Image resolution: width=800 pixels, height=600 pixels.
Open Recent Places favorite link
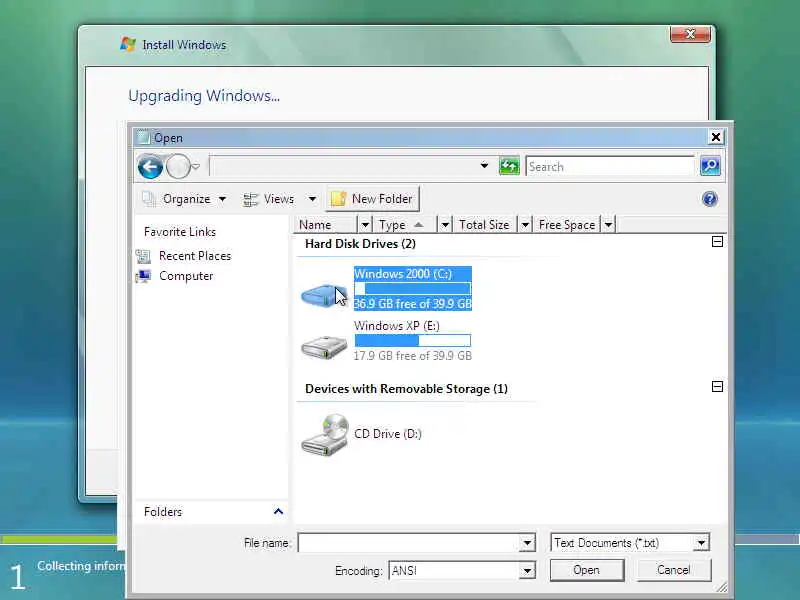(x=195, y=256)
